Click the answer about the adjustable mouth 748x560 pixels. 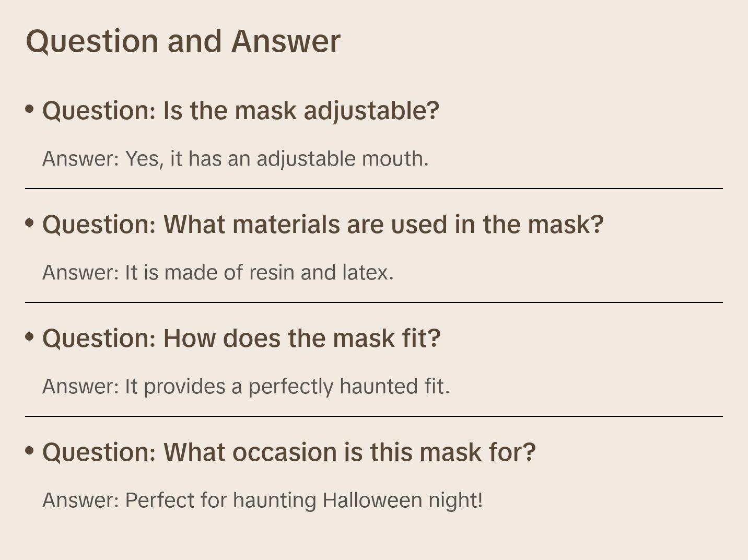point(235,159)
